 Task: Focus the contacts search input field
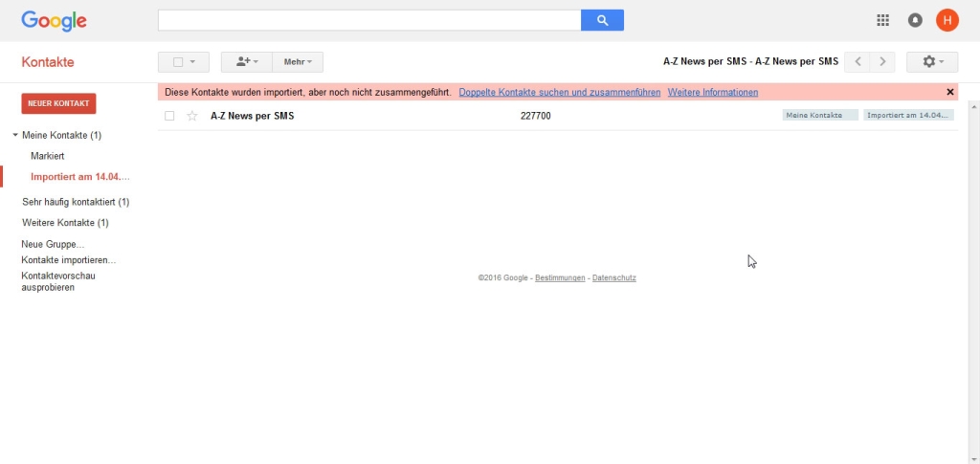[369, 20]
